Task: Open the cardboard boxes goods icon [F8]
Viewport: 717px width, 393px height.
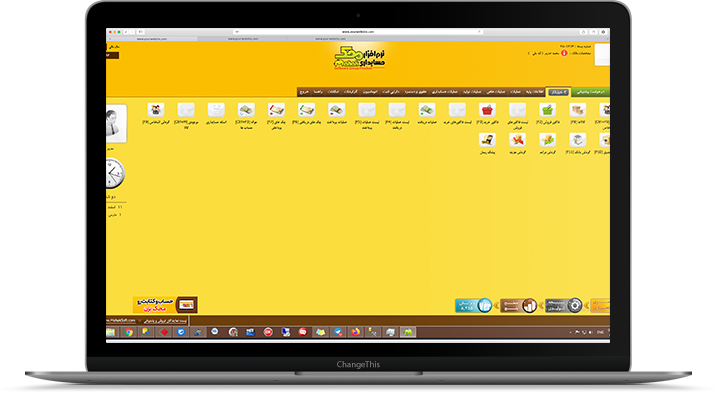Action: click(x=578, y=110)
